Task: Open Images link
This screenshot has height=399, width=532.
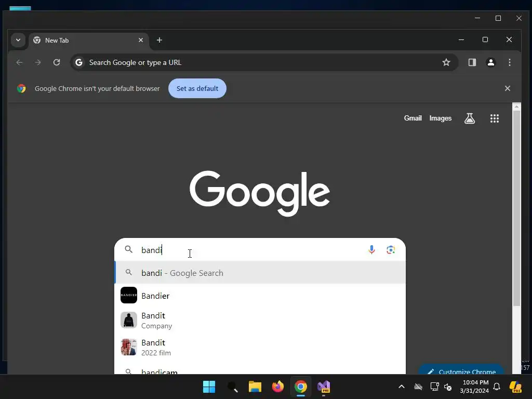Action: [x=441, y=118]
